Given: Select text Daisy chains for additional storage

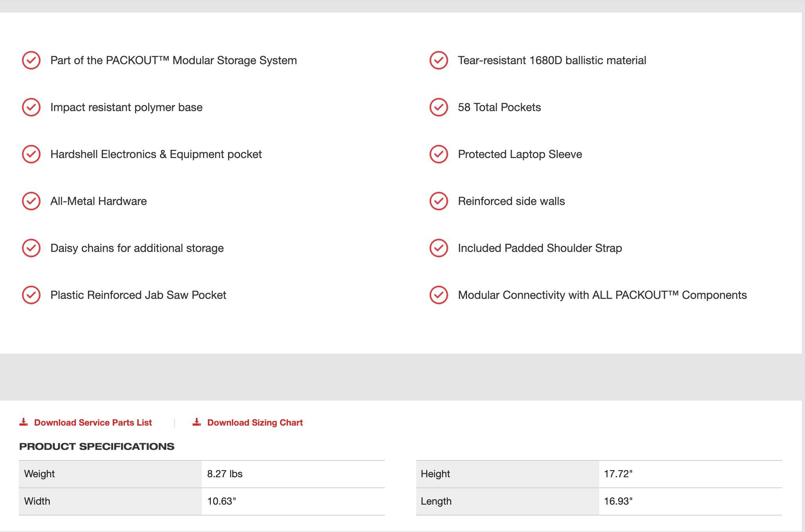Looking at the screenshot, I should pyautogui.click(x=137, y=248).
